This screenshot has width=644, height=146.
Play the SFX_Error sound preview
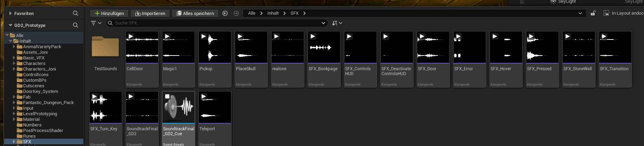point(458,36)
